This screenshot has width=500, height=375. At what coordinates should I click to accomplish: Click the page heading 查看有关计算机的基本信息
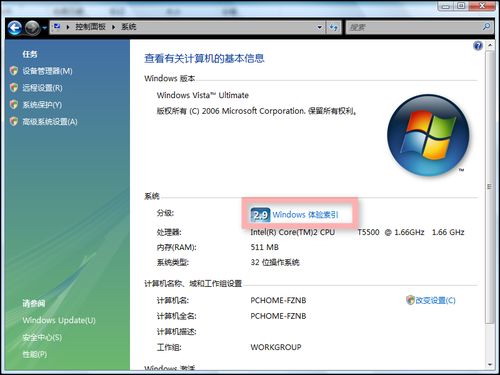click(204, 58)
